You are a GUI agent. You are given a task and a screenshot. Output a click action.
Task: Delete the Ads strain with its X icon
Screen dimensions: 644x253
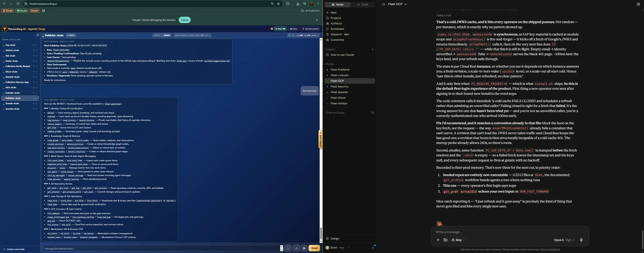[x=37, y=56]
